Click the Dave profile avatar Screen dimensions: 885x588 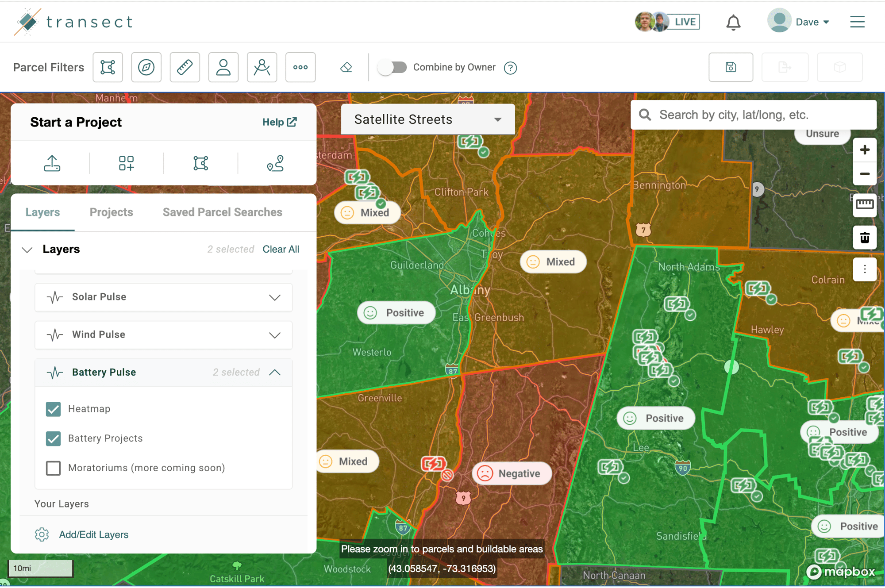(x=779, y=20)
